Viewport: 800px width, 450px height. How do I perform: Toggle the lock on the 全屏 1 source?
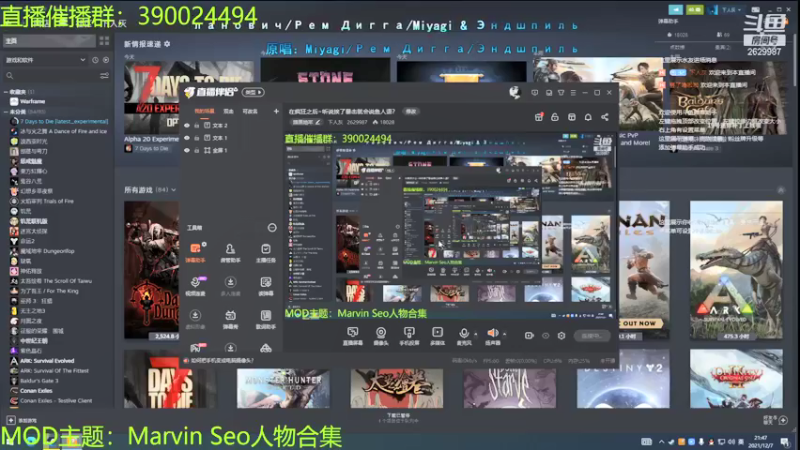coord(196,151)
